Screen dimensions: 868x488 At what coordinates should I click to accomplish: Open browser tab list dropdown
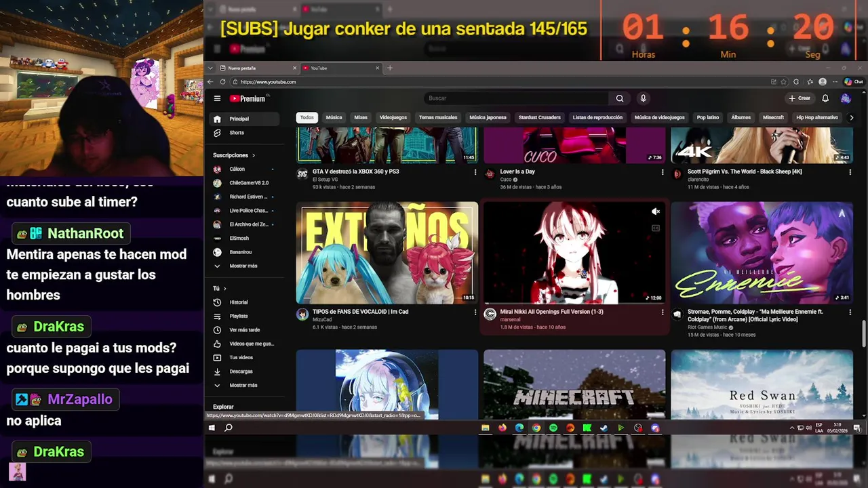pyautogui.click(x=211, y=68)
